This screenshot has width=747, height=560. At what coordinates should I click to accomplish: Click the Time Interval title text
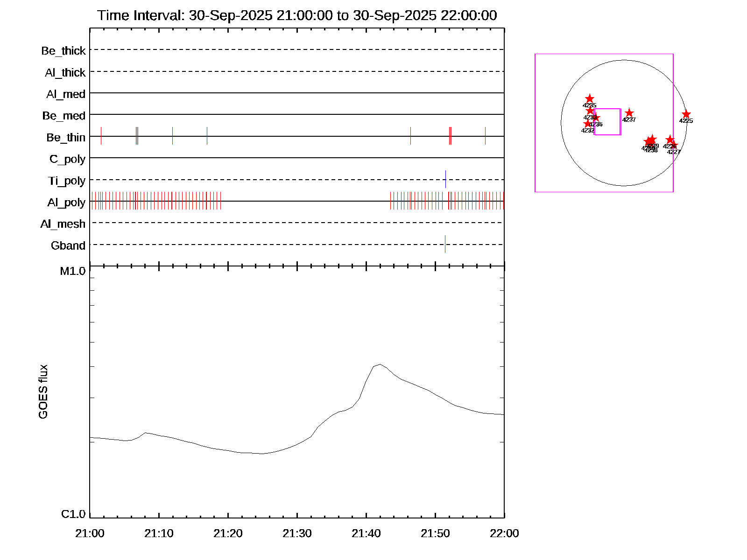click(297, 15)
